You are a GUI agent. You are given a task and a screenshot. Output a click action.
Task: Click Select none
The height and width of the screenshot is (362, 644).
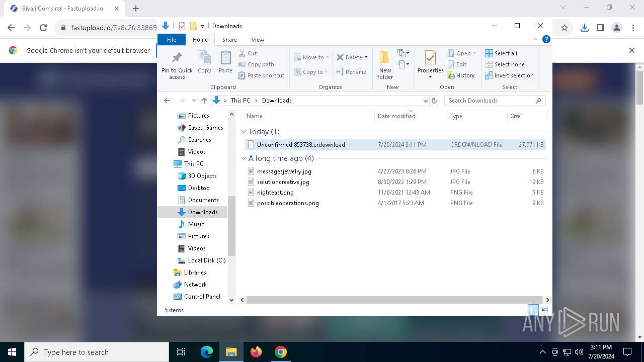[505, 64]
